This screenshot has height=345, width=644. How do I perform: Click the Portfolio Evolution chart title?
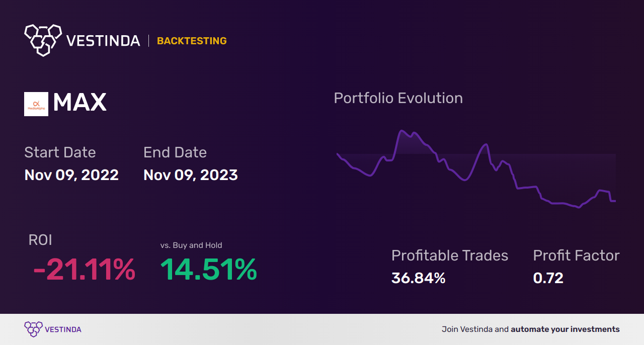tap(398, 98)
